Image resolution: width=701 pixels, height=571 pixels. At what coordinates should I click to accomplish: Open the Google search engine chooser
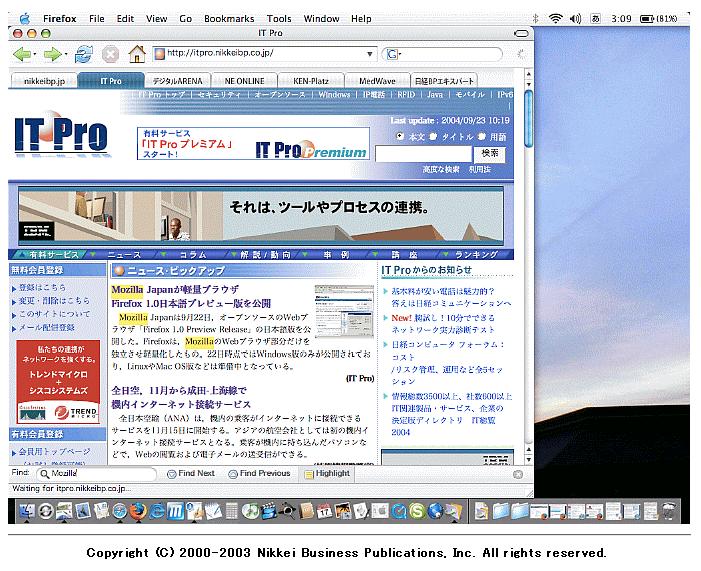pos(393,54)
